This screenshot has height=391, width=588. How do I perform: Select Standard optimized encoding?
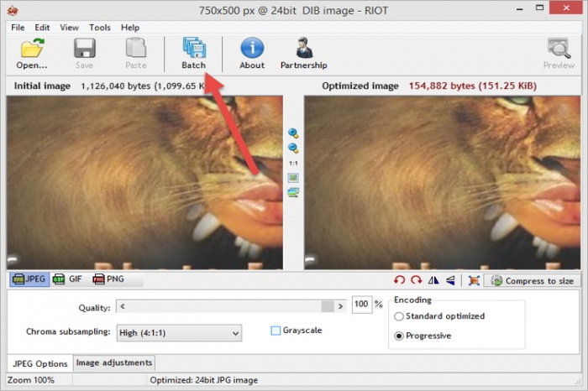[x=399, y=316]
